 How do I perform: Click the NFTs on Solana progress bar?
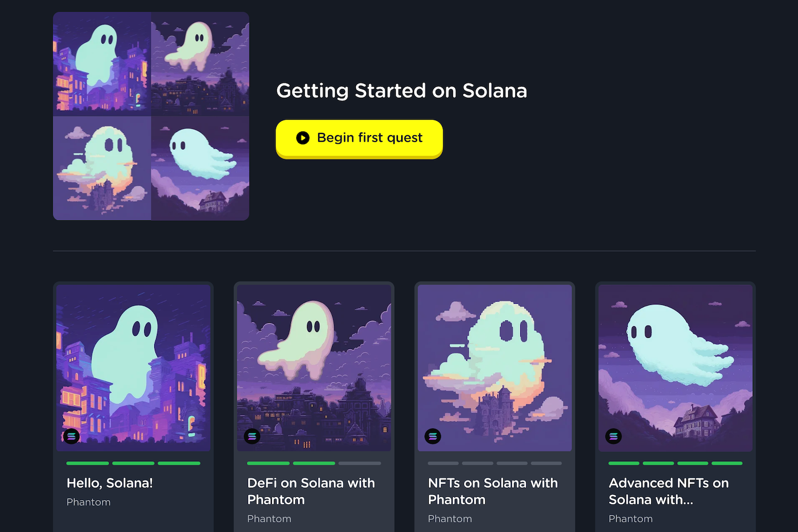point(495,463)
